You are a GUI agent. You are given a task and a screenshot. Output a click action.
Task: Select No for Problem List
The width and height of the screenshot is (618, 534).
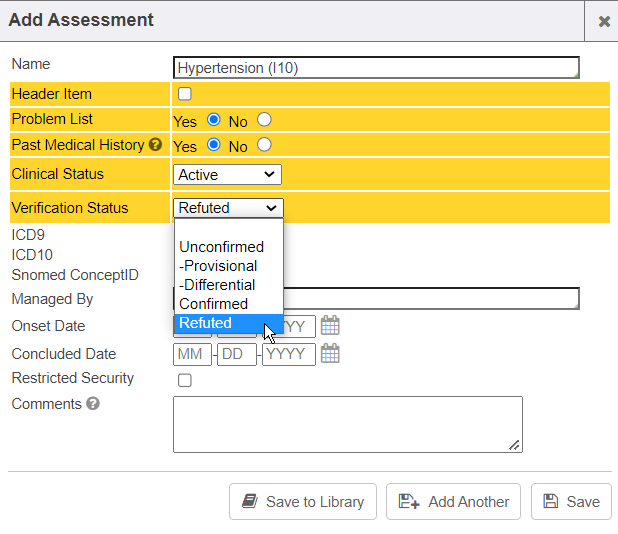tap(264, 120)
